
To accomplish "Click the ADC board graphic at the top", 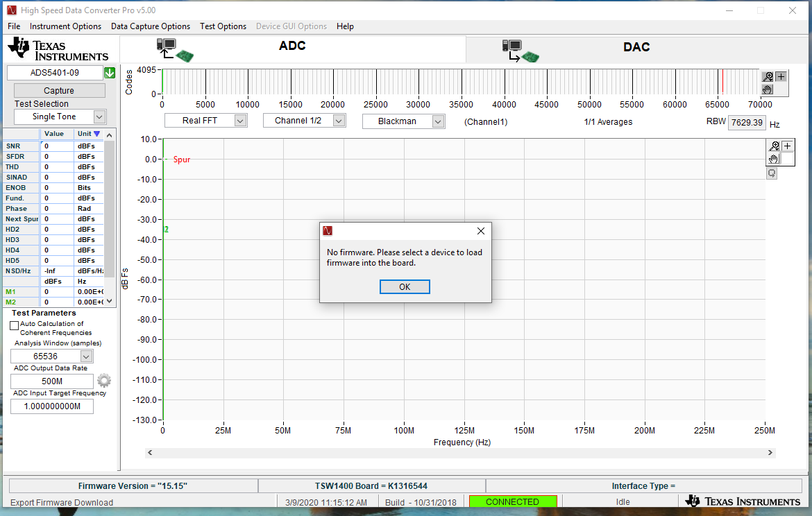I will point(172,49).
